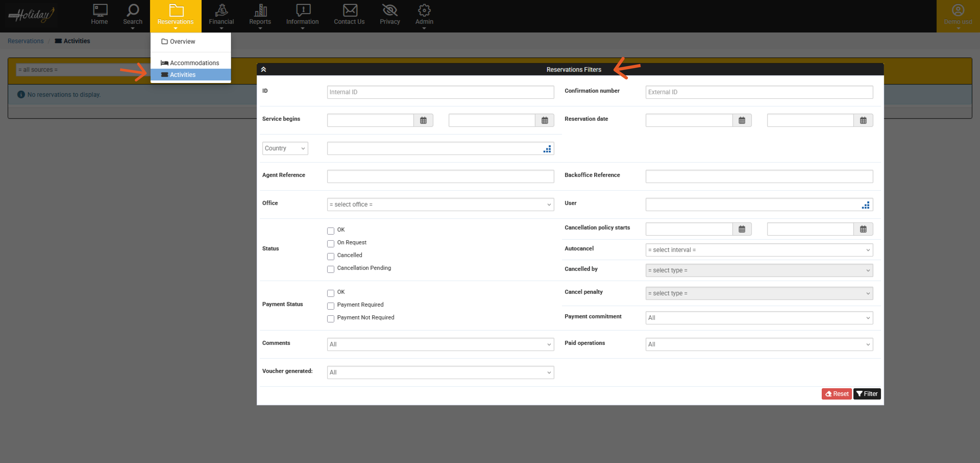Collapse filters with double chevron icon
This screenshot has height=463, width=980.
click(263, 70)
